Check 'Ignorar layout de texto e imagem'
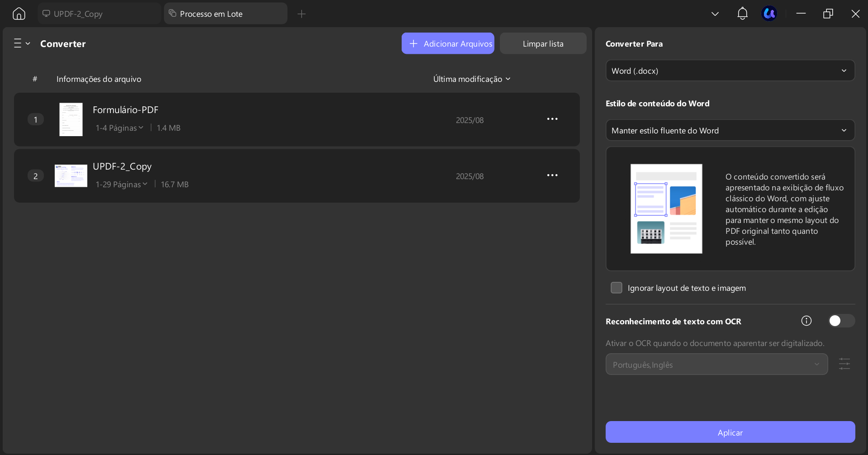 point(616,288)
